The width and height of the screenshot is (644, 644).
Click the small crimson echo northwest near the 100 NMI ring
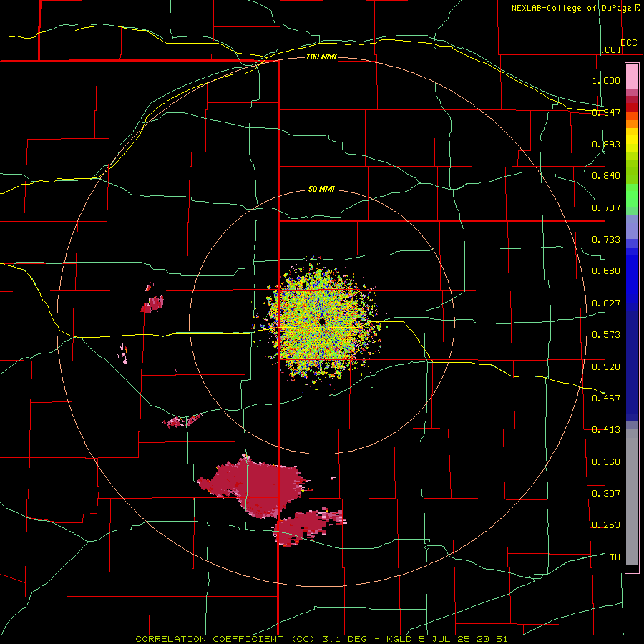[152, 303]
